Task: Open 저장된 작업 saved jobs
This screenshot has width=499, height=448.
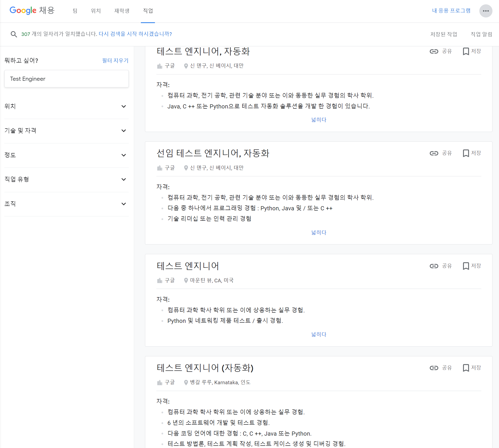Action: 443,34
